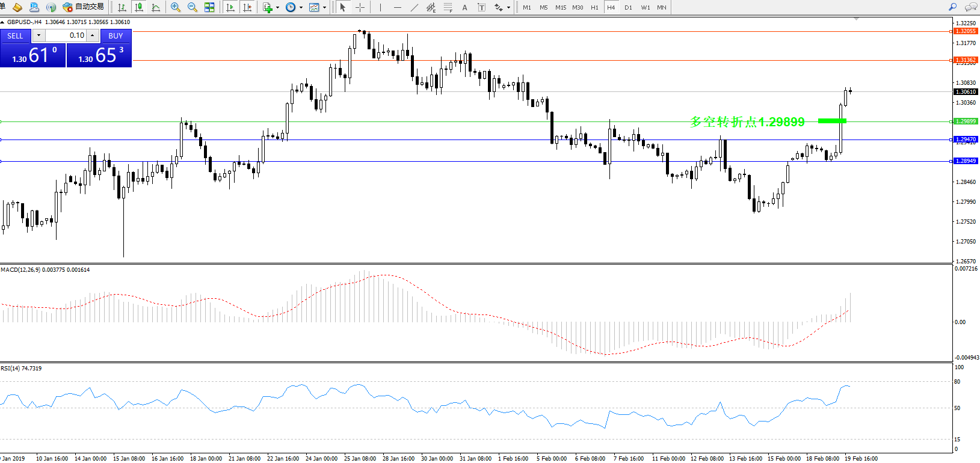This screenshot has height=463, width=980.
Task: Open the volume dropdown in trade panel
Action: pos(39,35)
